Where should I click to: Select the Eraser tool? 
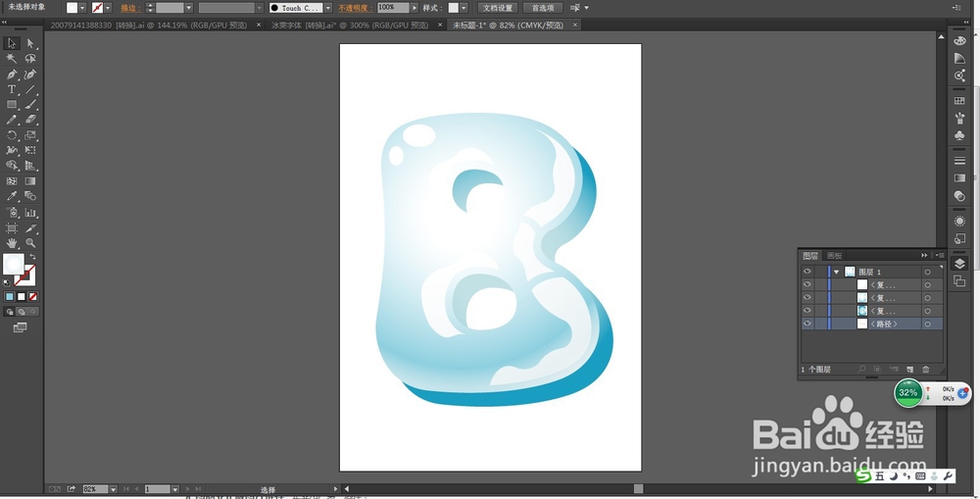(x=30, y=120)
